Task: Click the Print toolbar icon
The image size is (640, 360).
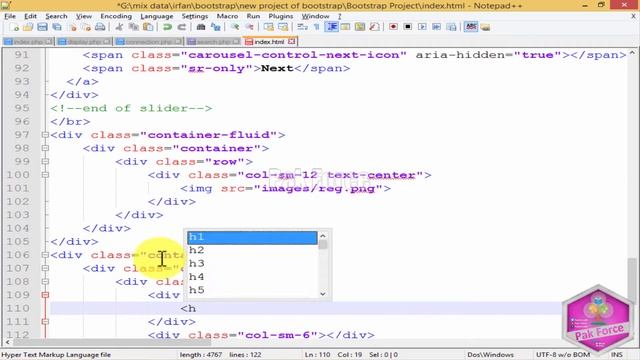Action: (100, 27)
